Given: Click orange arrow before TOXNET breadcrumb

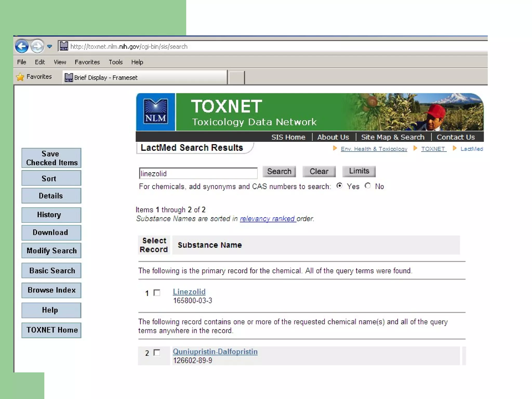Looking at the screenshot, I should point(415,148).
